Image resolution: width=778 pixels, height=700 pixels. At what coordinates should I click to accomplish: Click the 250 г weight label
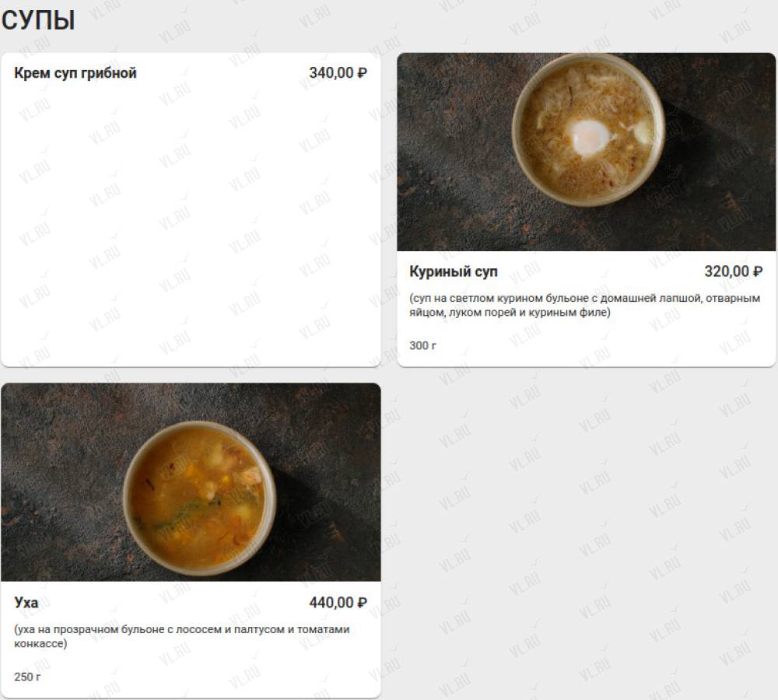click(27, 677)
